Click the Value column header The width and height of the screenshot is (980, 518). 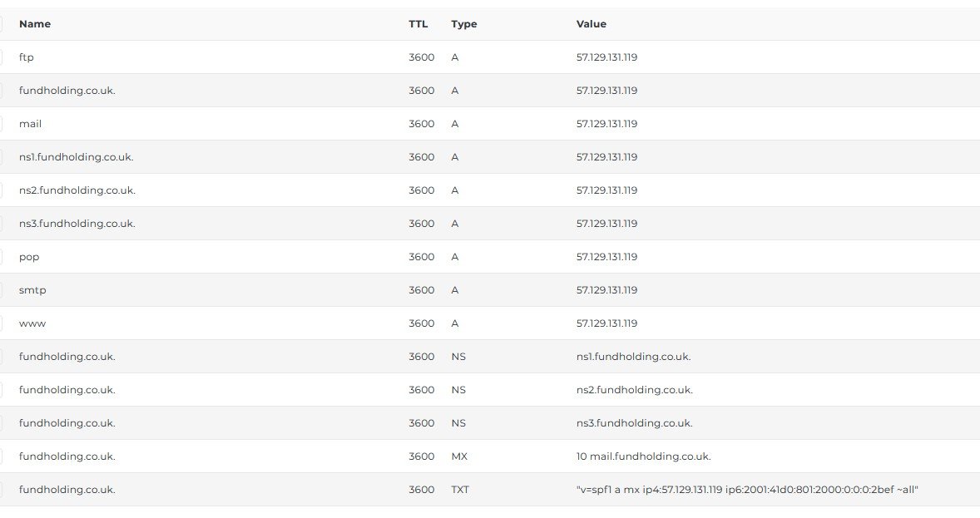click(591, 24)
